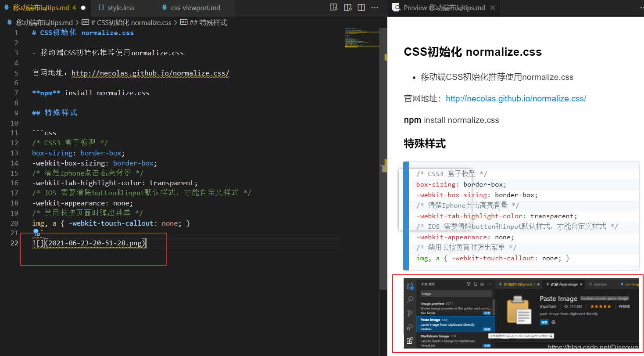Screen dimensions: 644x356
Task: Click line number 22 in the gutter
Action: coord(14,244)
